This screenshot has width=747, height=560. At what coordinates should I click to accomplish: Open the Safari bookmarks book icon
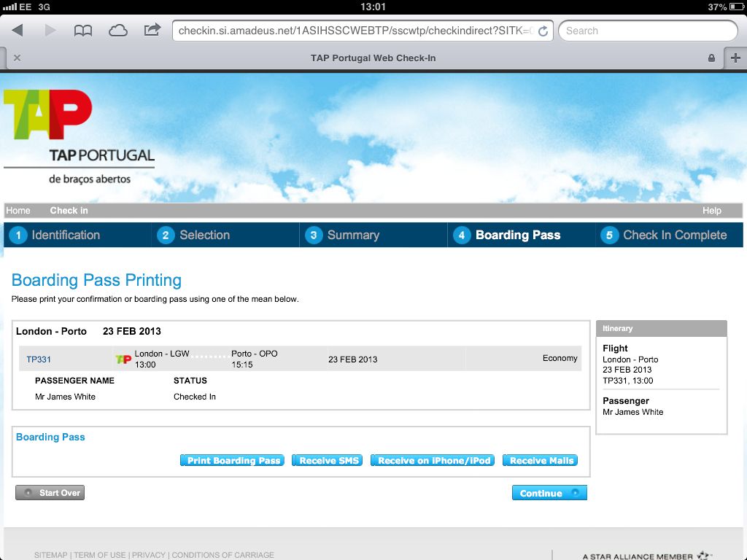[x=83, y=31]
